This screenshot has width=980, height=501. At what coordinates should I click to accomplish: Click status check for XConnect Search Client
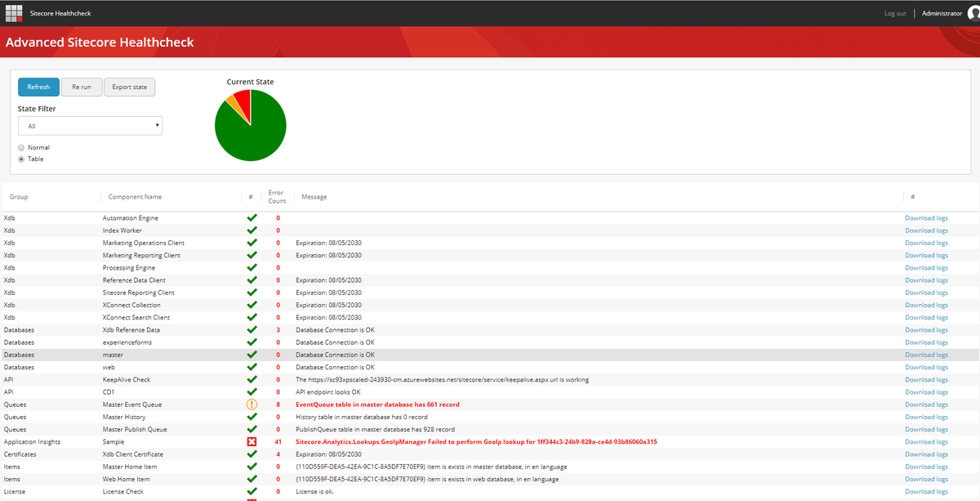(x=252, y=317)
